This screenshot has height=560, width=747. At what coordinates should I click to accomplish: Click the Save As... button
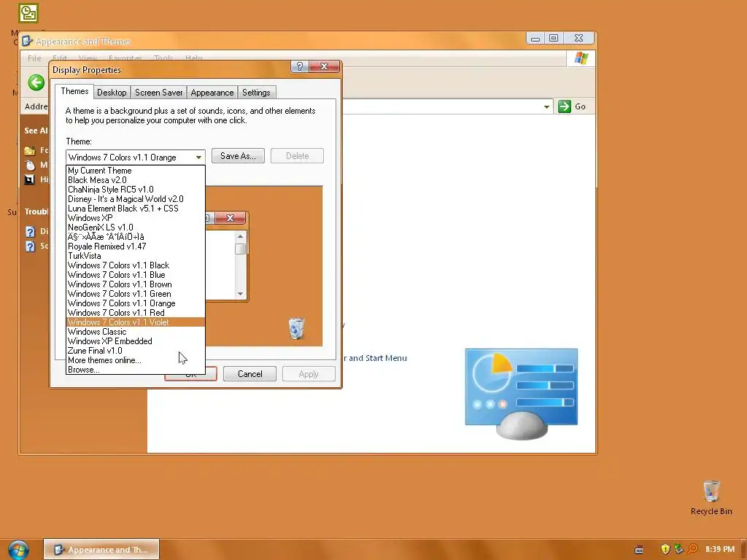click(238, 156)
